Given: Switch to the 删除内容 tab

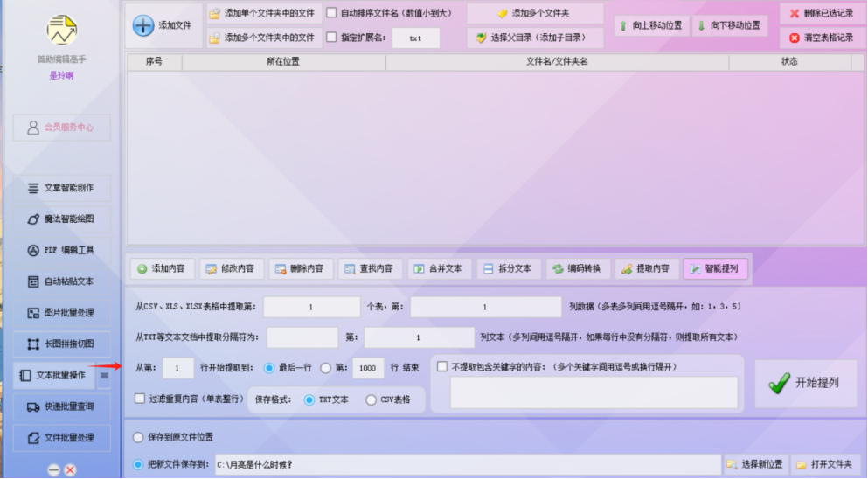Looking at the screenshot, I should click(301, 269).
